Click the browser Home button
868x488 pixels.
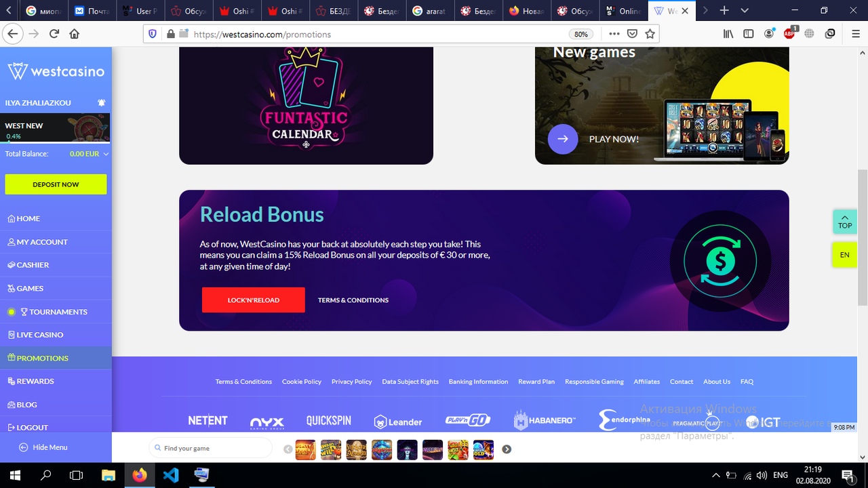coord(75,34)
